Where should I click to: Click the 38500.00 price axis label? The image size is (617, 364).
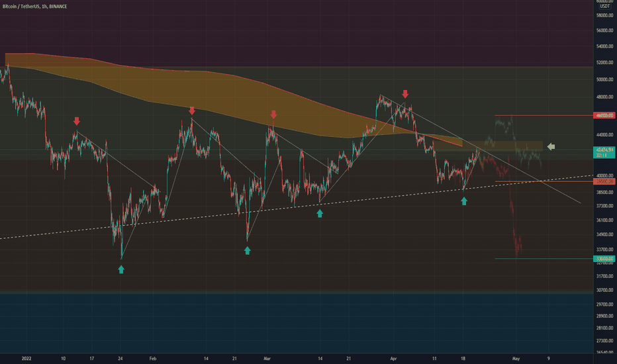[x=605, y=193]
